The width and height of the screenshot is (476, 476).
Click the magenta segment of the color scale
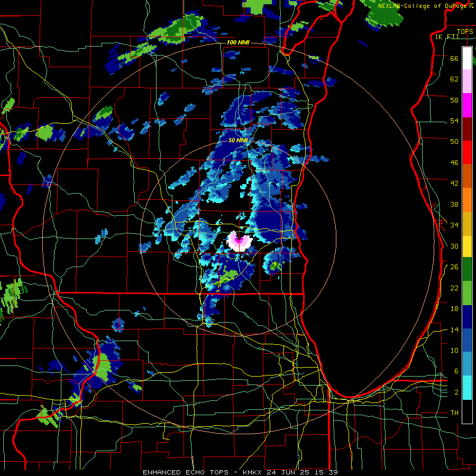pyautogui.click(x=467, y=105)
